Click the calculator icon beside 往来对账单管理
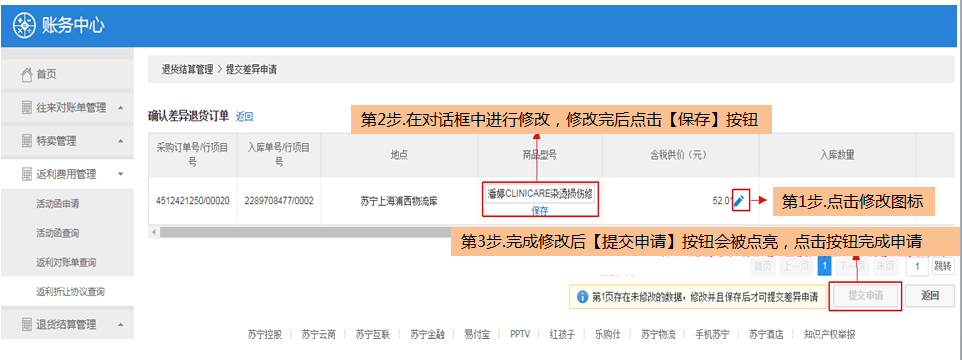Image resolution: width=962 pixels, height=360 pixels. 26,108
